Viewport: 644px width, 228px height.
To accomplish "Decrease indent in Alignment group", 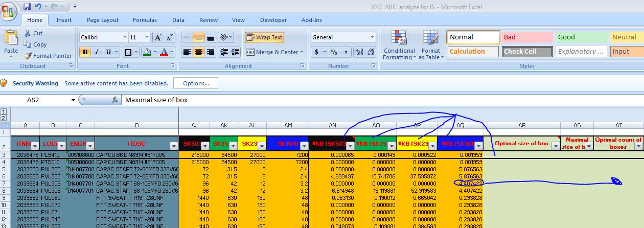I will click(223, 52).
